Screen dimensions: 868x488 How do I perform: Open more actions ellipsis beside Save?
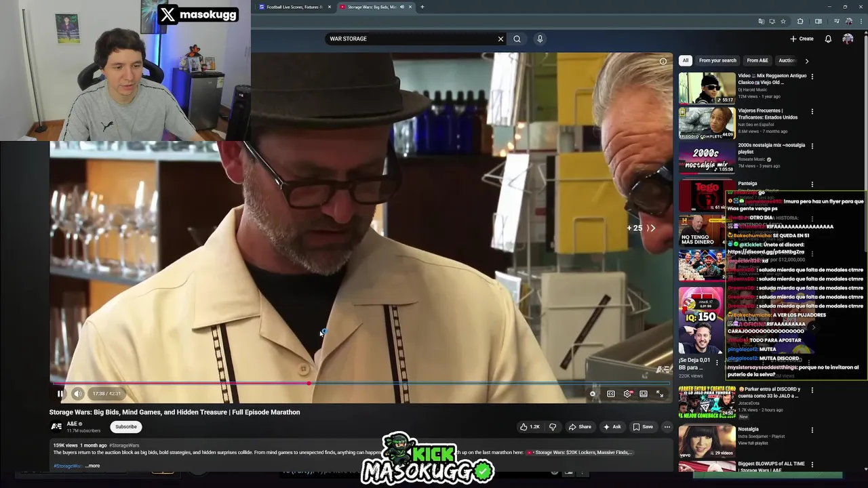click(x=667, y=427)
